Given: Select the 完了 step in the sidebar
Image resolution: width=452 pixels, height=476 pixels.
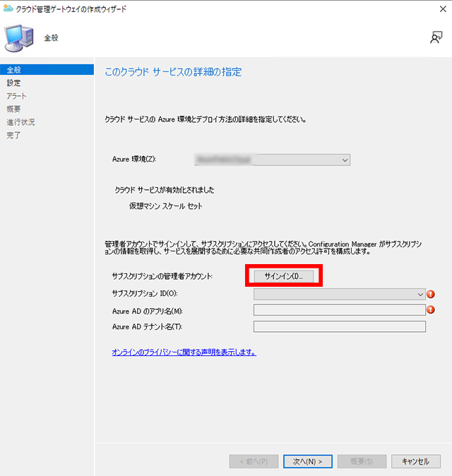Looking at the screenshot, I should coord(14,135).
